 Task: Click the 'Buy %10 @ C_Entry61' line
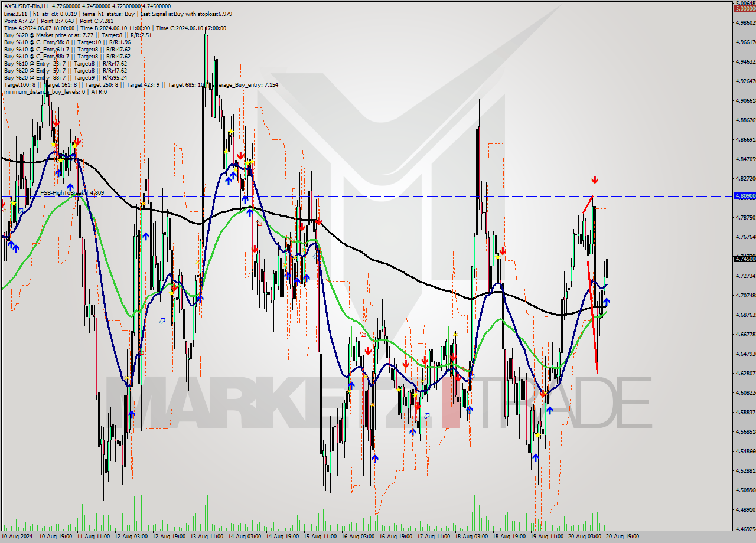tap(67, 50)
